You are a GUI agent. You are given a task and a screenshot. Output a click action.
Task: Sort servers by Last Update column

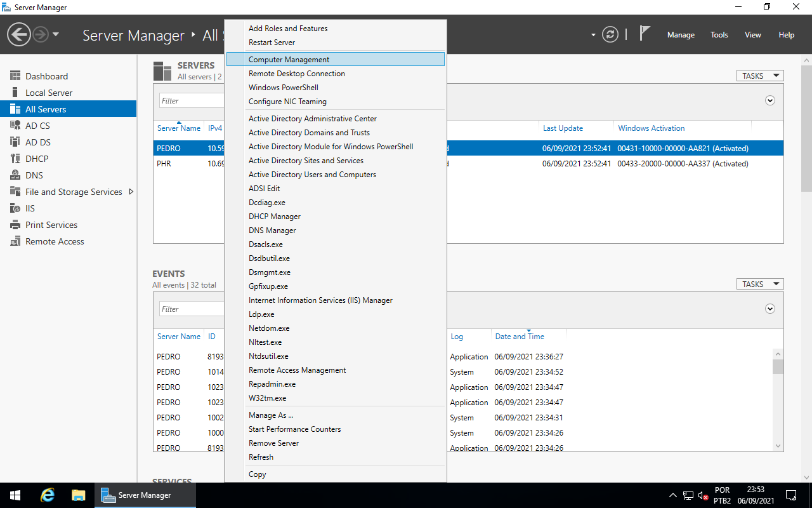click(563, 128)
